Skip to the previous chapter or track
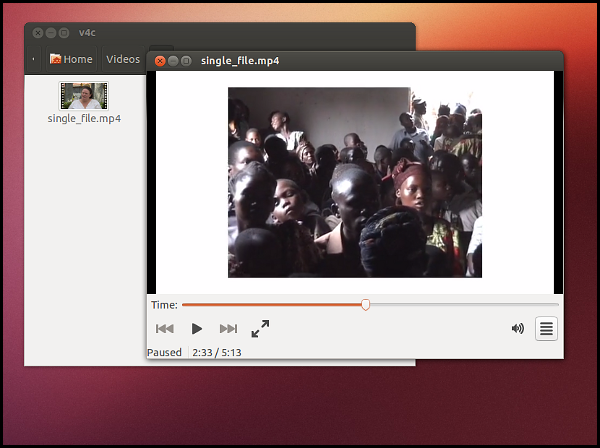This screenshot has width=600, height=448. pos(165,328)
